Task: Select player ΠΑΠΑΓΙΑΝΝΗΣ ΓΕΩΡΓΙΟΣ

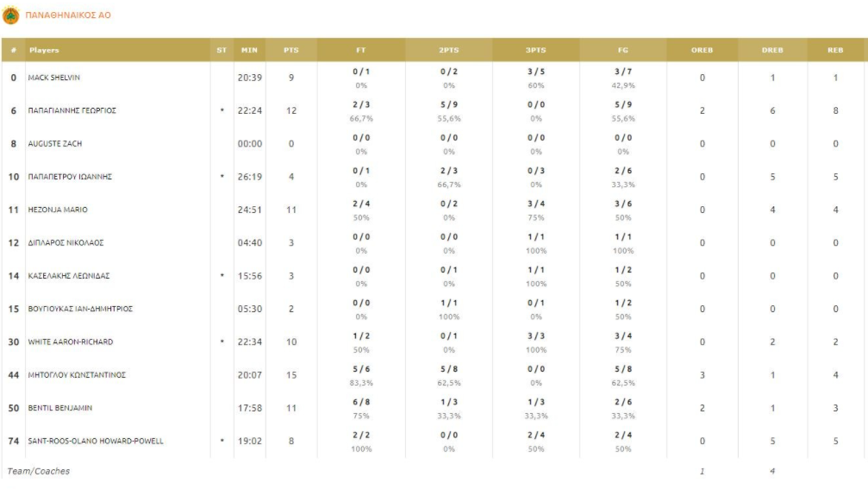Action: coord(72,110)
